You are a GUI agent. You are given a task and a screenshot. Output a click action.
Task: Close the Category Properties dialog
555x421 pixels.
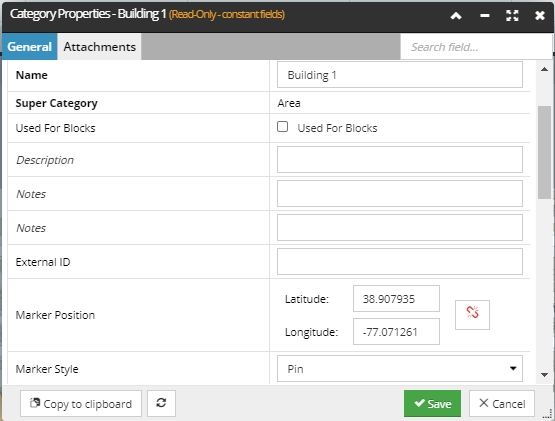(x=540, y=16)
